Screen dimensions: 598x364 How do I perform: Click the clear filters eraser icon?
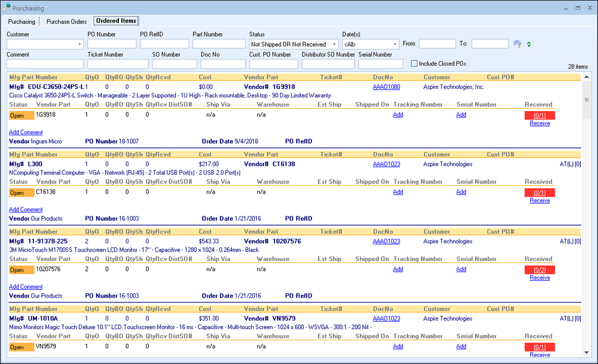(x=517, y=44)
